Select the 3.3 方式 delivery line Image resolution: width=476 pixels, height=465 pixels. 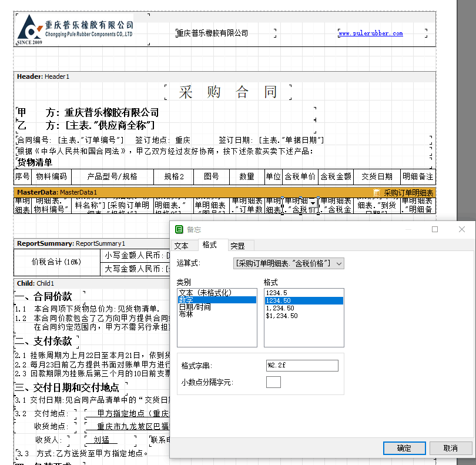pos(82,453)
